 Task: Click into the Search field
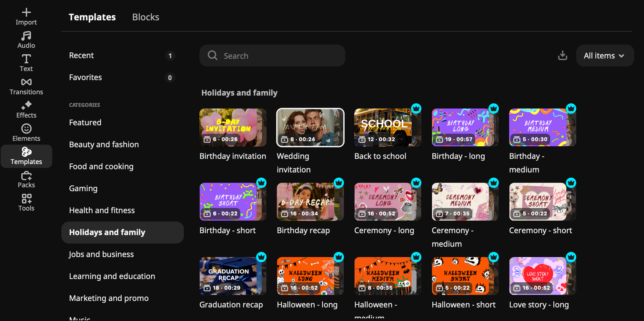pyautogui.click(x=272, y=56)
